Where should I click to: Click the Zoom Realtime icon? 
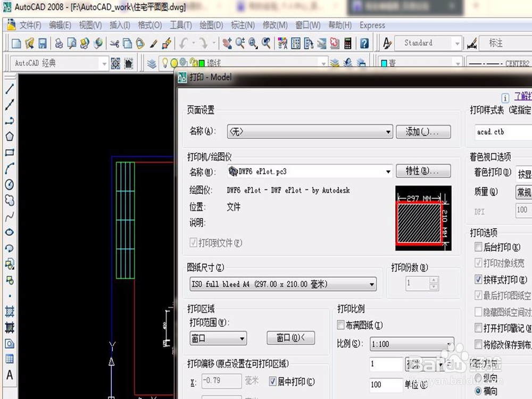(x=240, y=43)
